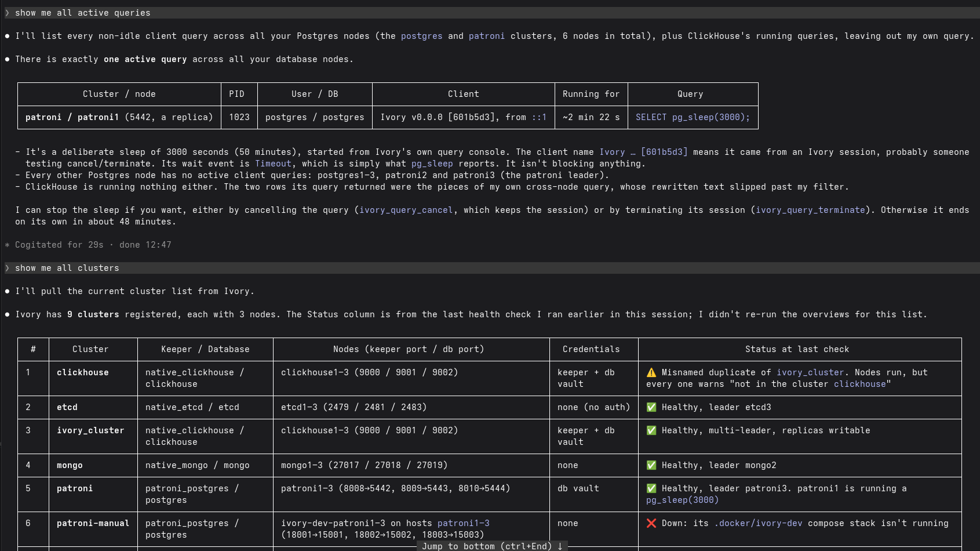
Task: Click the 'etcd1–3 (2479 / 2481 / 2483)' nodes cell
Action: 411,407
